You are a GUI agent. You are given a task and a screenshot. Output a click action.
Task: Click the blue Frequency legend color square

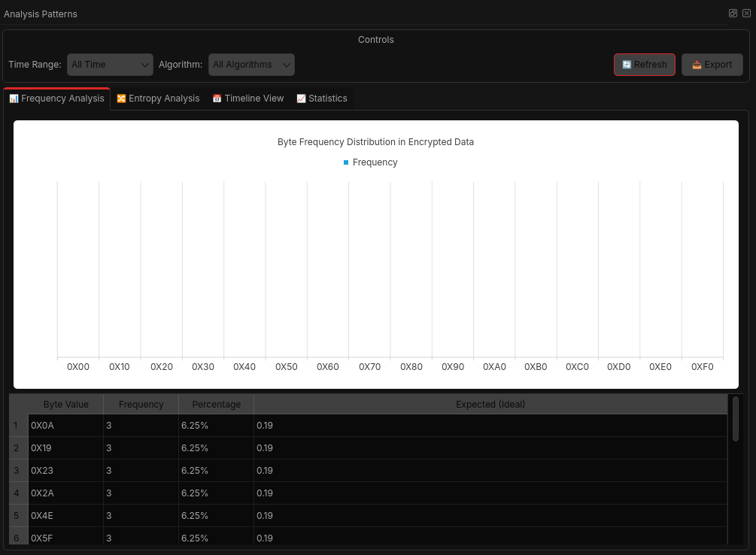point(345,162)
